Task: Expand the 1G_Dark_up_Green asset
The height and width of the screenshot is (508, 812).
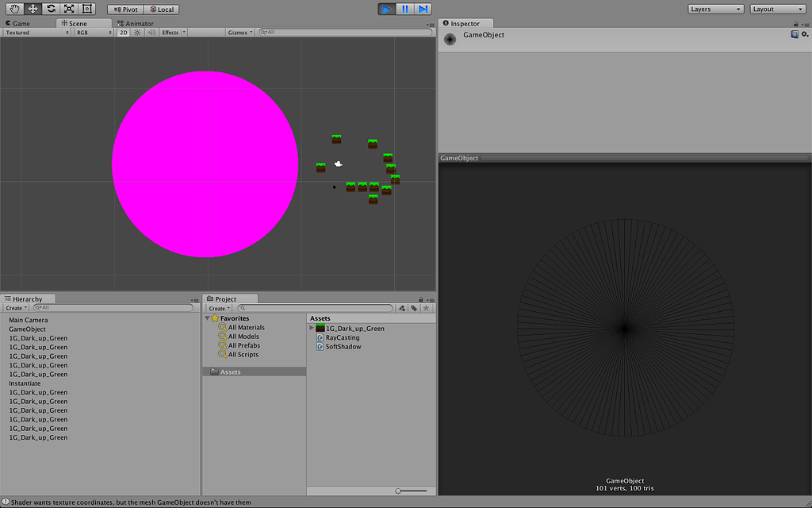Action: pos(312,327)
